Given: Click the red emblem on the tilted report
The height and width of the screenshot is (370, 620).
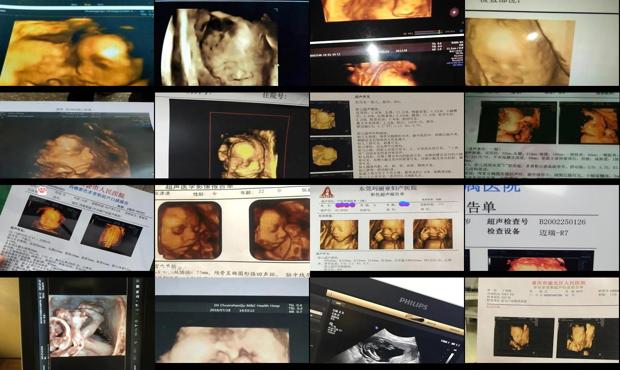Looking at the screenshot, I should pos(42,191).
